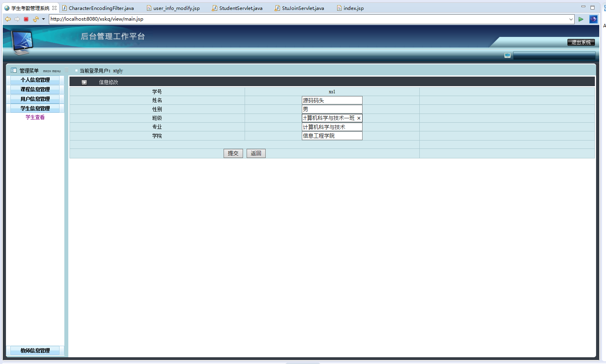The image size is (606, 364).
Task: Click the 信息修改 section heading
Action: [x=108, y=82]
